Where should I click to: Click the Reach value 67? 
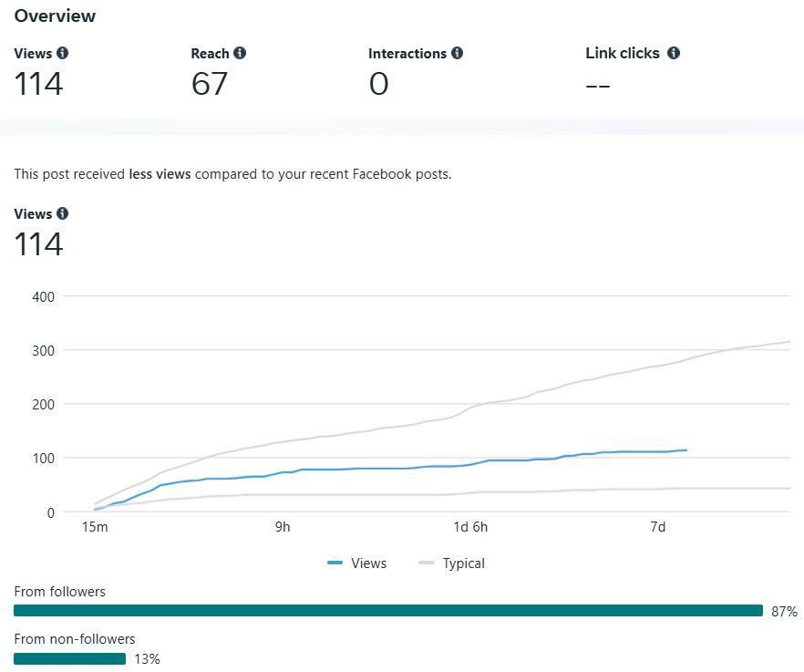click(x=209, y=84)
